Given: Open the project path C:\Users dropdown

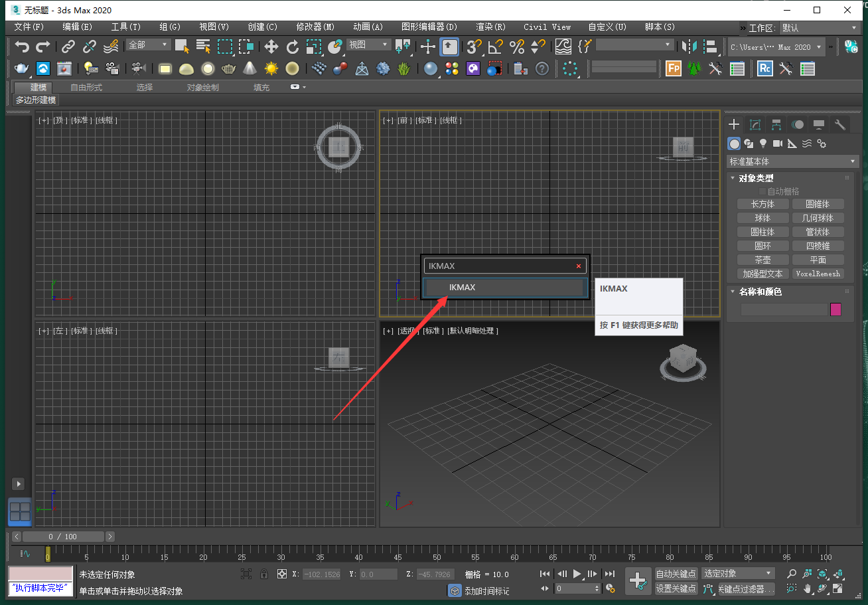Looking at the screenshot, I should point(776,47).
